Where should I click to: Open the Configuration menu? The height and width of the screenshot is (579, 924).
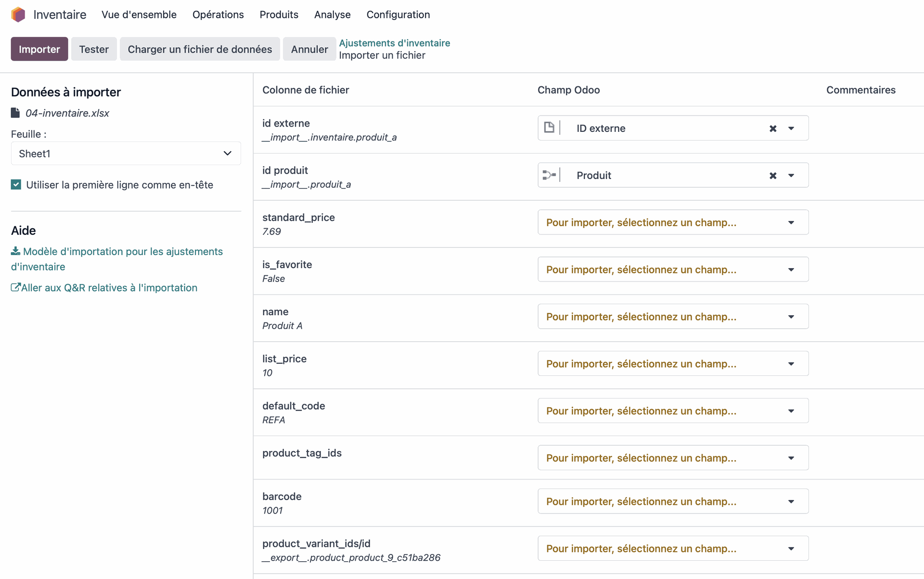click(x=398, y=14)
